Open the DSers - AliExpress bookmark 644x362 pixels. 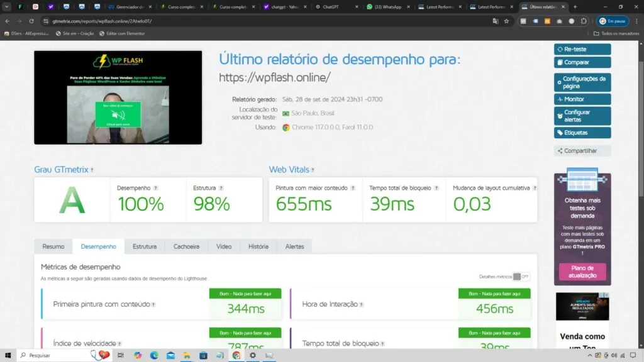(26, 33)
